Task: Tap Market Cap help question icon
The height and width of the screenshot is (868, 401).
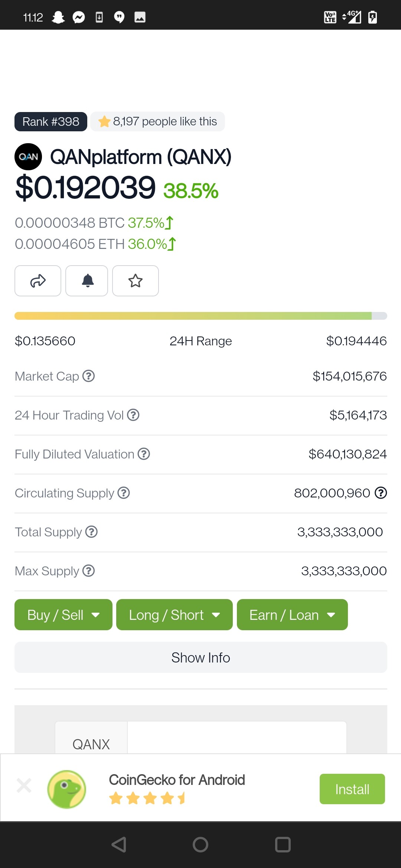Action: (88, 376)
